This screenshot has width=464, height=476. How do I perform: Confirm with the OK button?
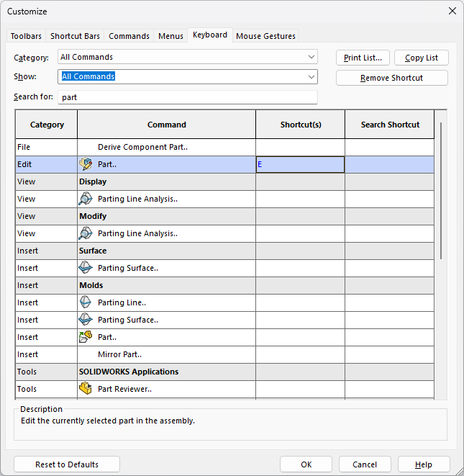(306, 464)
